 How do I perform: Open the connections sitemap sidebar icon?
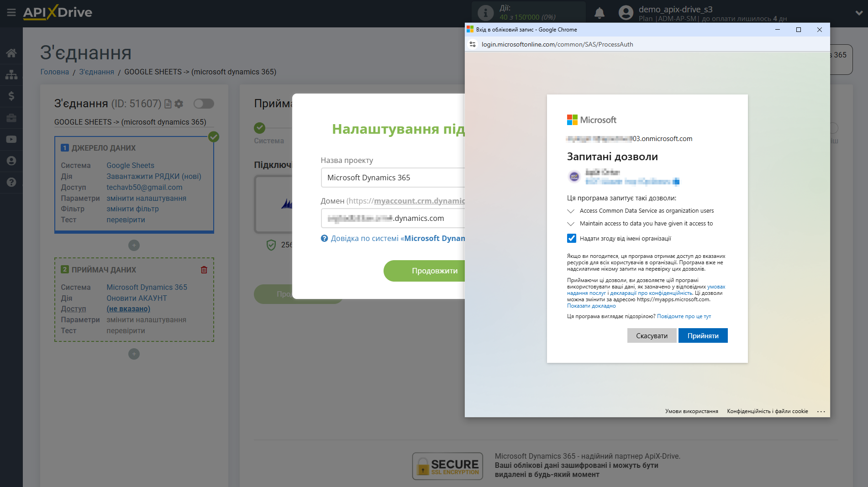[11, 74]
